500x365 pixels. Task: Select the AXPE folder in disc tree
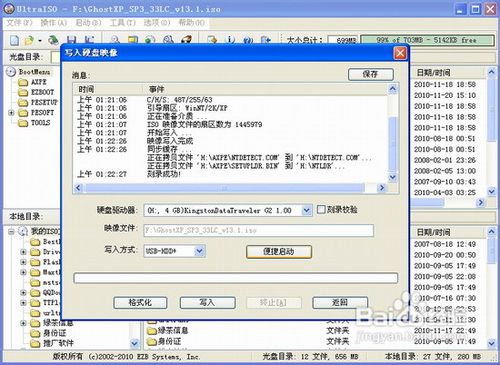[32, 82]
